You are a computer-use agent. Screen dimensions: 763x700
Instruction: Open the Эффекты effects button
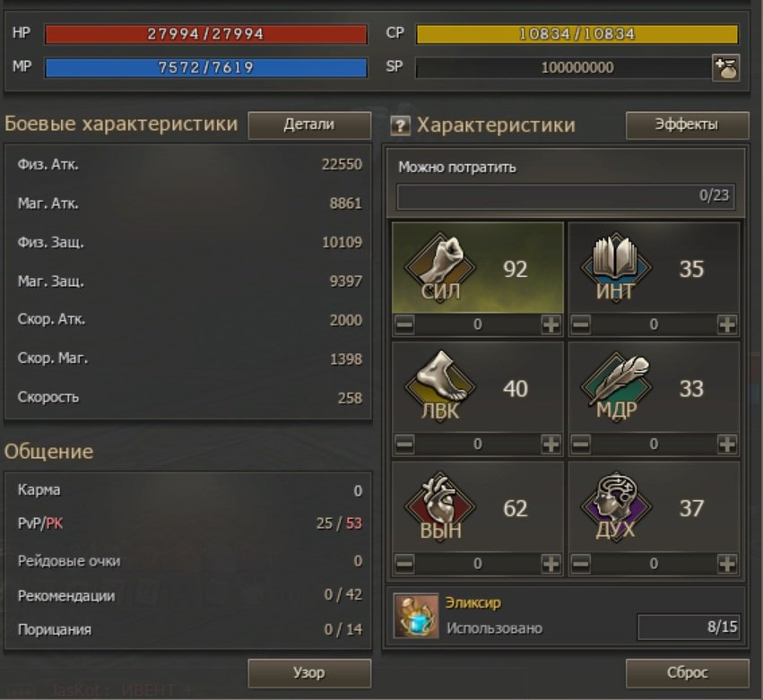coord(687,125)
